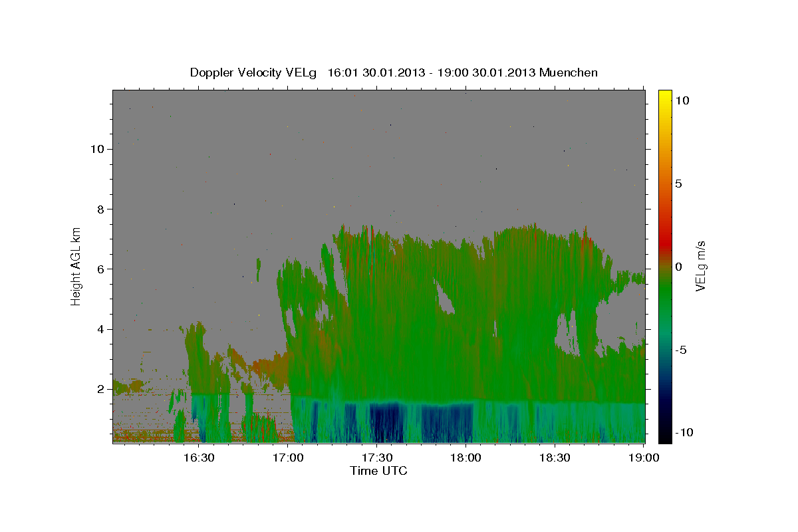Click the height tick label 2
Viewport: 798px width, 532px height.
[x=100, y=389]
